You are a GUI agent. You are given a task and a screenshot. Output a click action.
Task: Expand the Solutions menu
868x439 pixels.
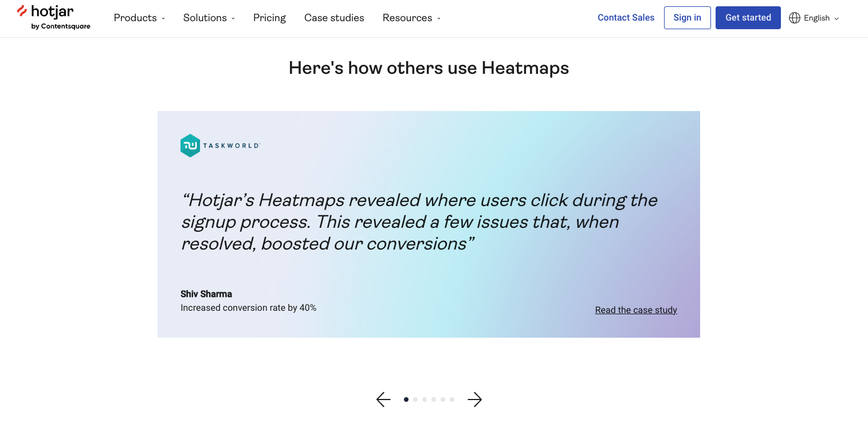coord(209,18)
